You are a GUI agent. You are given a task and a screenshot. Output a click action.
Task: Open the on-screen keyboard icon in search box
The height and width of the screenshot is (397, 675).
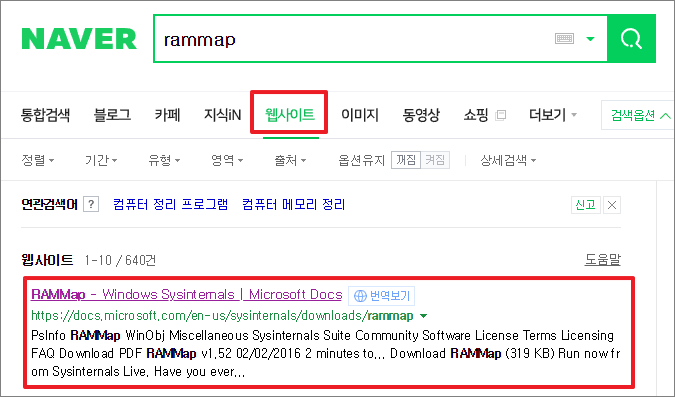[x=564, y=39]
